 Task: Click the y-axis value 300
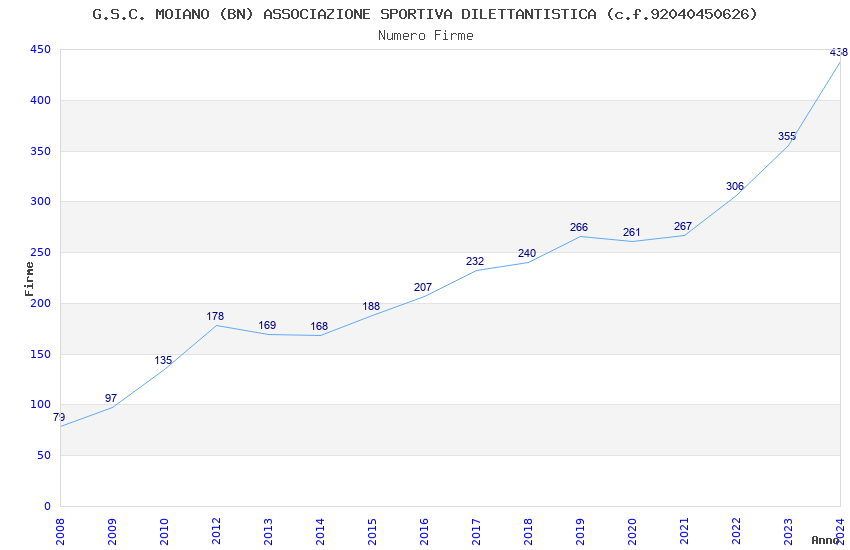click(x=41, y=202)
